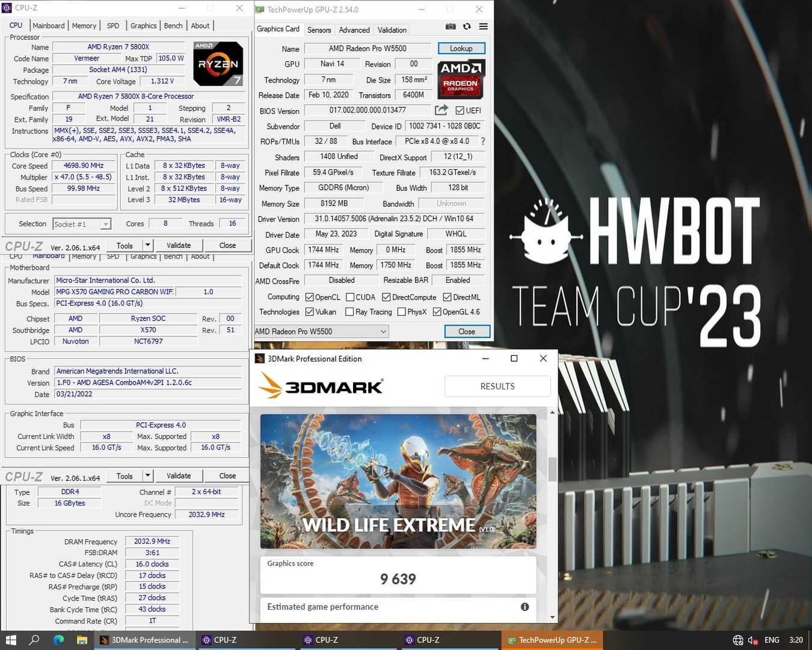This screenshot has width=812, height=650.
Task: Open Bench tab in CPU-Z
Action: point(173,25)
